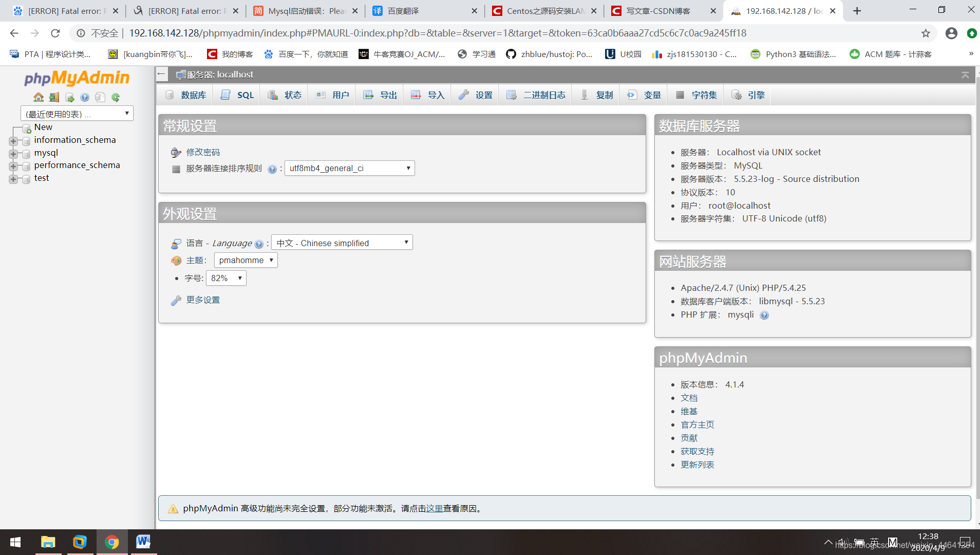This screenshot has width=980, height=555.
Task: Click the help icon next to the mysqli extension
Action: coord(764,316)
